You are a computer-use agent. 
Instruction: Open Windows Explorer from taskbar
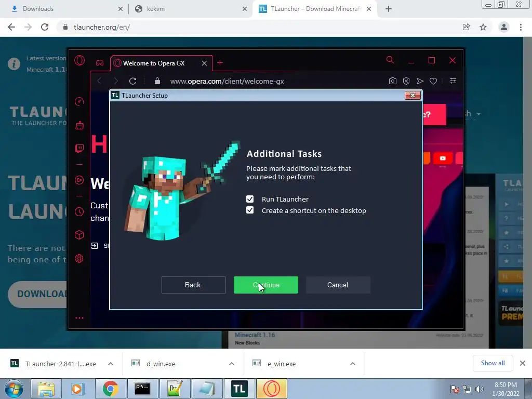click(x=46, y=389)
